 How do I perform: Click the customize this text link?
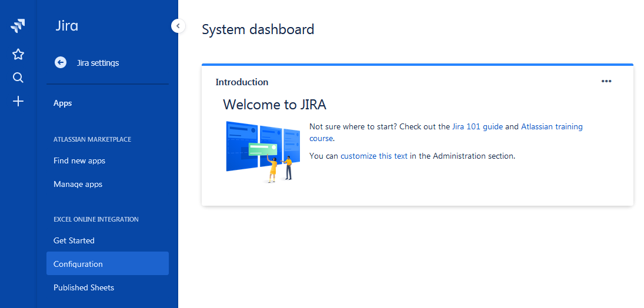pos(373,156)
